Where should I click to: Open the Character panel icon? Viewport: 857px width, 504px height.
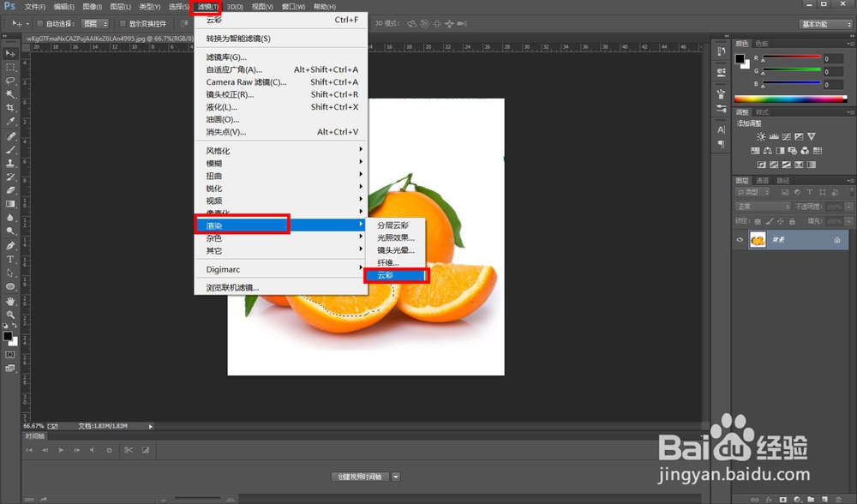pyautogui.click(x=722, y=130)
